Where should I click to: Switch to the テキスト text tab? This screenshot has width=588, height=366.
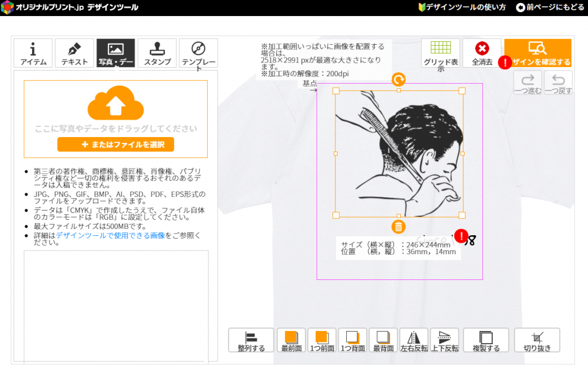(74, 53)
